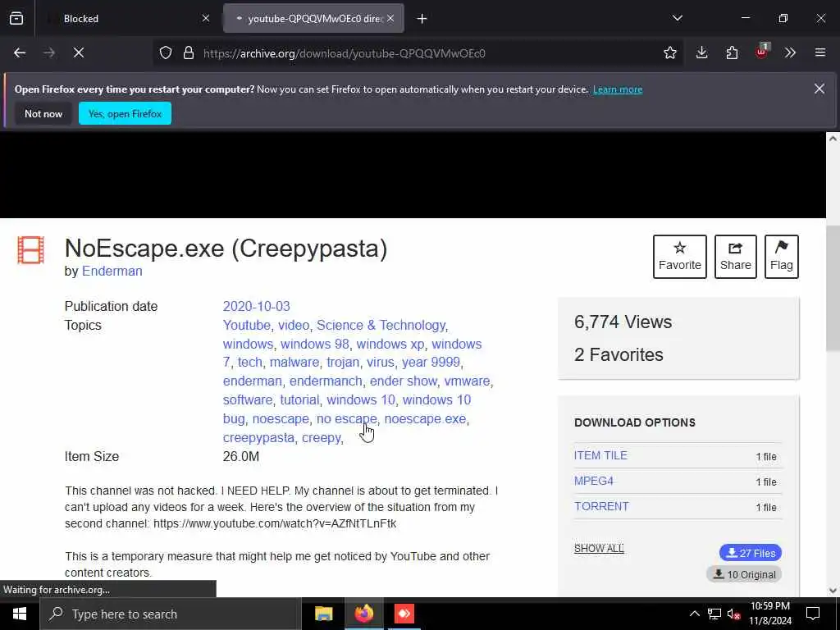Viewport: 840px width, 630px height.
Task: Download all 27 Files
Action: tap(750, 553)
